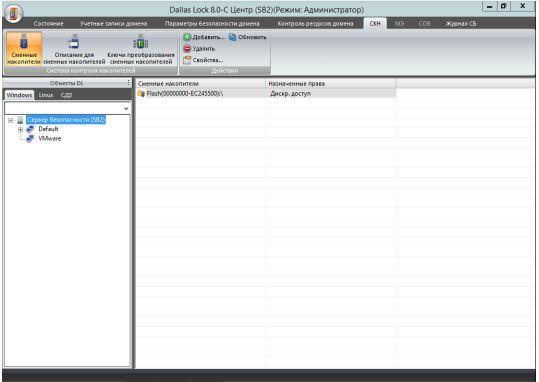Click the computers icon beside VMware

(30, 139)
